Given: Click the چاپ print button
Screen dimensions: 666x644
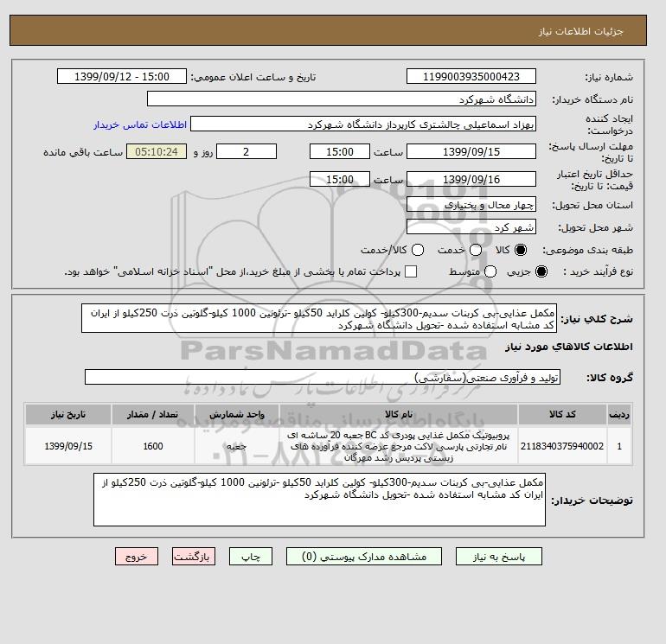Looking at the screenshot, I should click(251, 557).
